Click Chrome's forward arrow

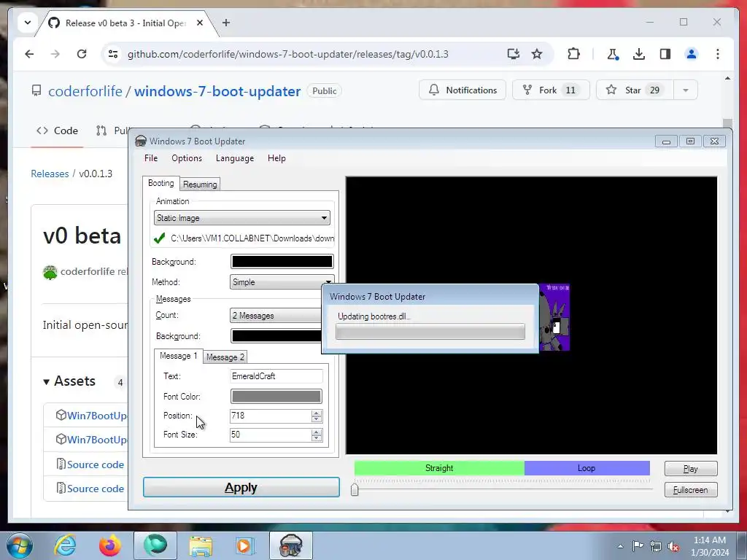[x=55, y=54]
